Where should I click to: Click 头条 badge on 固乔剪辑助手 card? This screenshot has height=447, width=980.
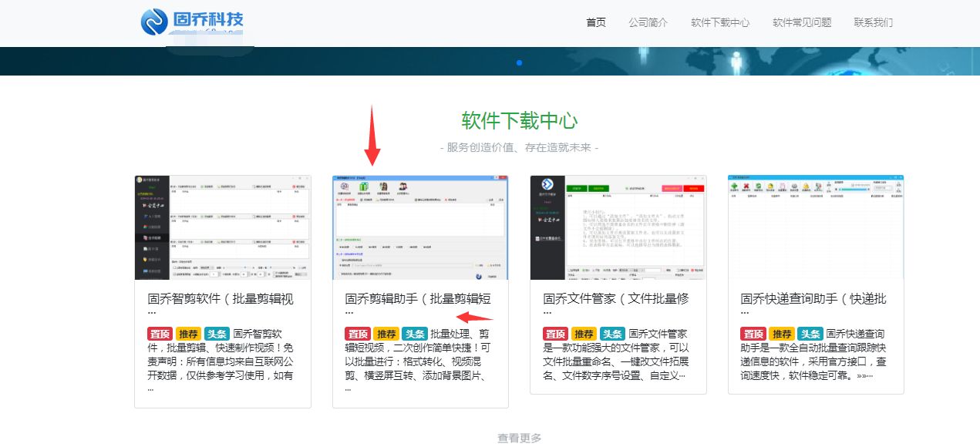(x=415, y=334)
